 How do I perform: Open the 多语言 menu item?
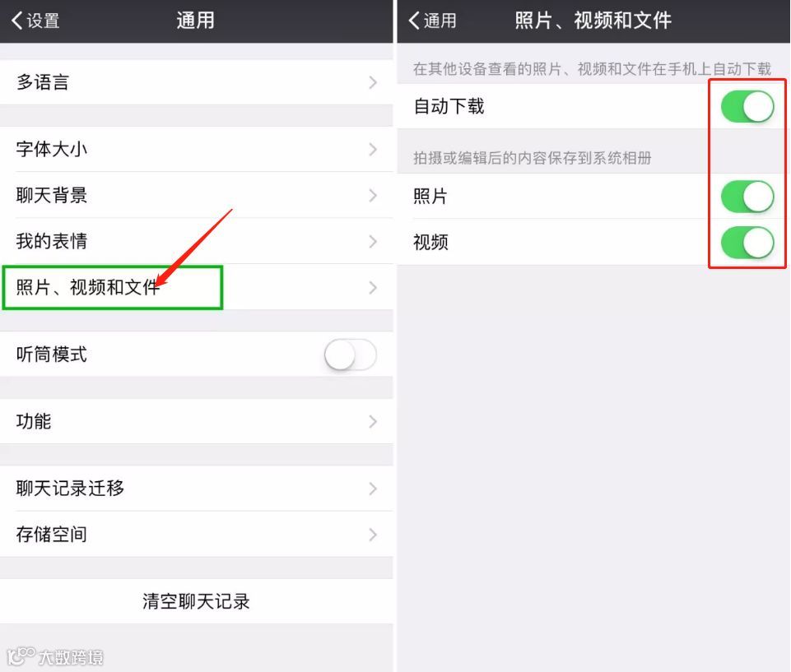[197, 82]
